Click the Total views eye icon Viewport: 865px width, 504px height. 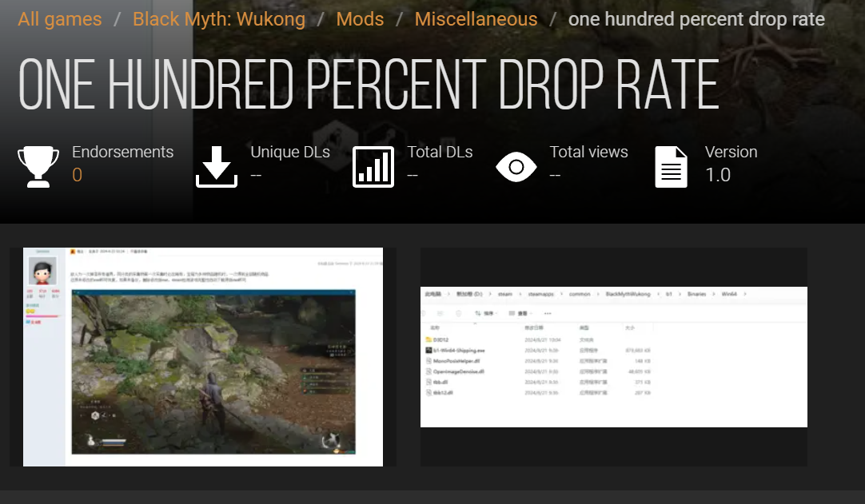516,166
